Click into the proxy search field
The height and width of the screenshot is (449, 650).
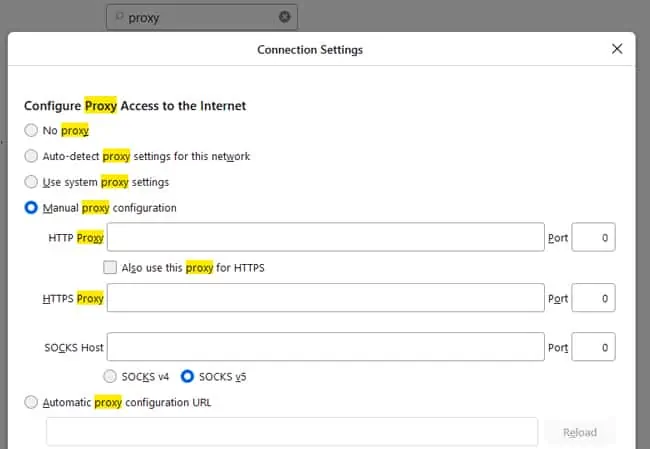201,17
